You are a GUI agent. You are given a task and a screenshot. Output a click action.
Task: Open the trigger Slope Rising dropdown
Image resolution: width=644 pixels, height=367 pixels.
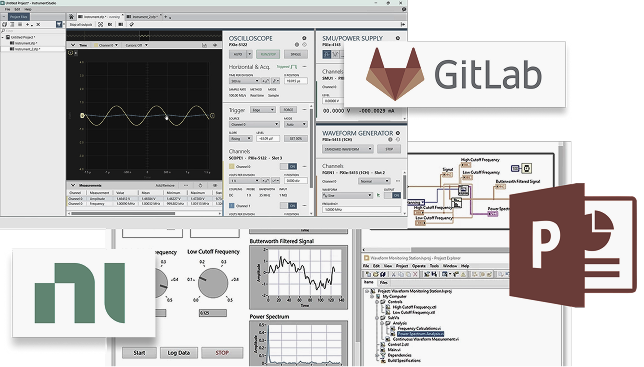pyautogui.click(x=241, y=139)
